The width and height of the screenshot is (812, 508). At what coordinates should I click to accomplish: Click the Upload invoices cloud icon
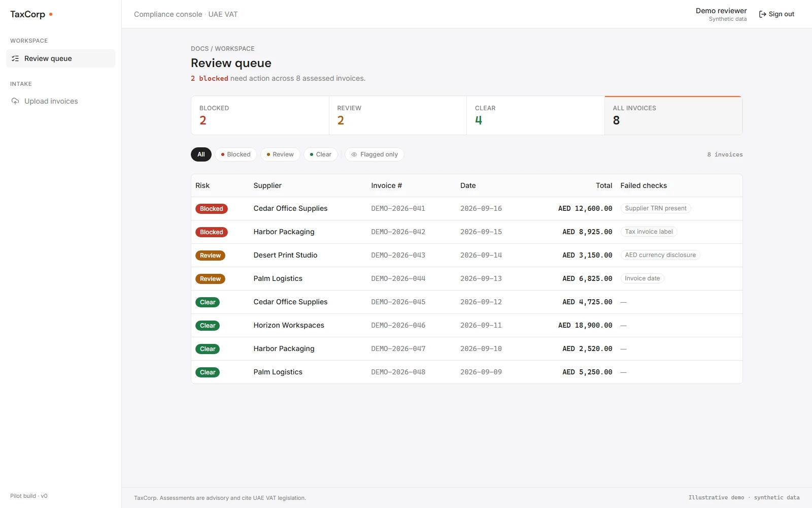point(15,101)
